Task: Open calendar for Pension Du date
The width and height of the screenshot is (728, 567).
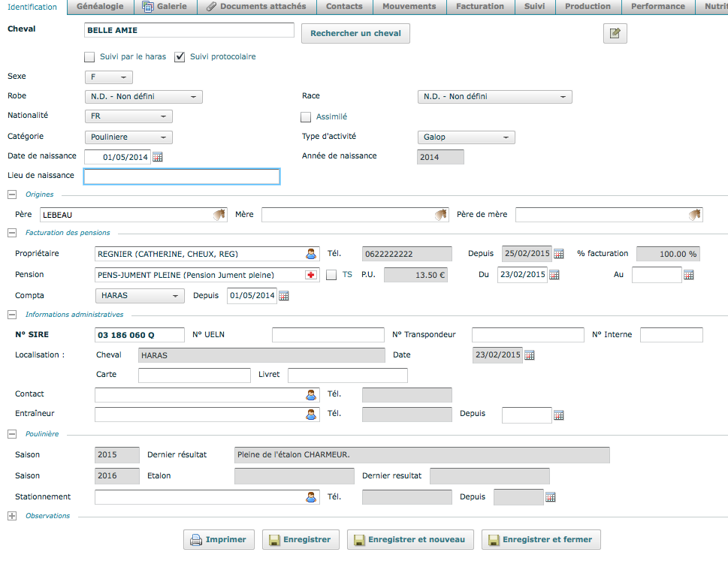Action: point(554,275)
